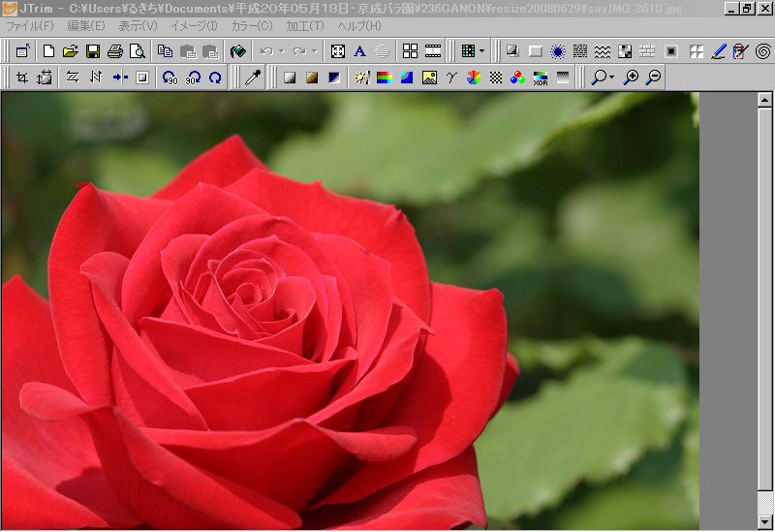Viewport: 775px width, 532px height.
Task: Open the カラー(C) menu
Action: click(x=252, y=26)
